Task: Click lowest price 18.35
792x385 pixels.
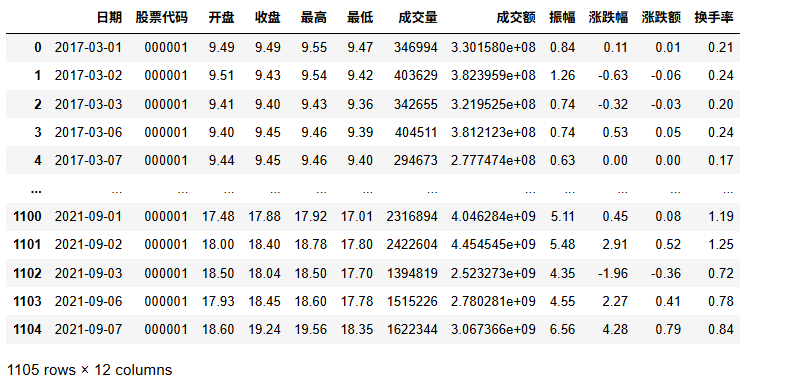Action: pyautogui.click(x=357, y=329)
